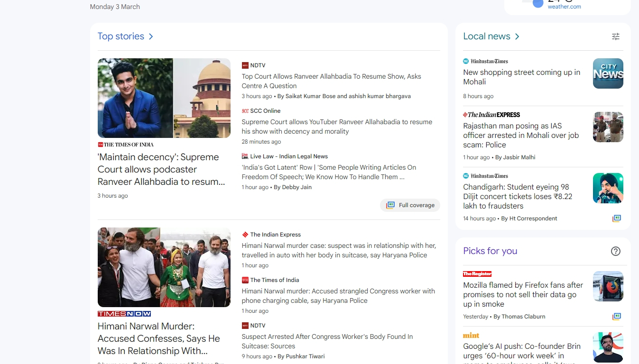
Task: Open Full coverage button for Ranveer story
Action: pyautogui.click(x=410, y=205)
